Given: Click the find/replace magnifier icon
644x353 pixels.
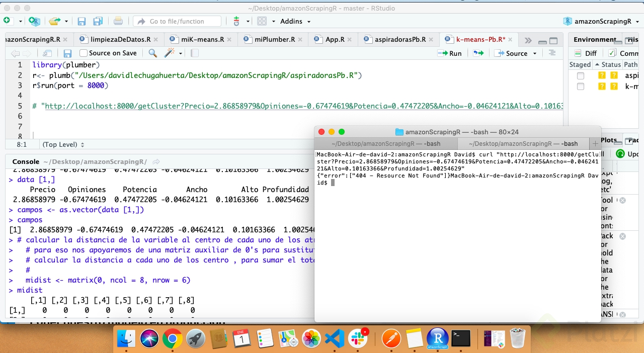Looking at the screenshot, I should 152,53.
